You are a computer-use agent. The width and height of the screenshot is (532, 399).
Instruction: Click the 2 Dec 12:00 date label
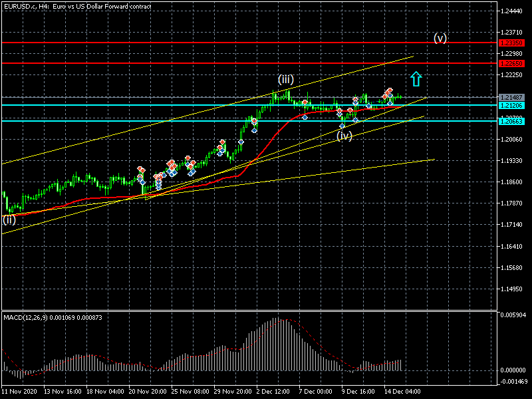click(x=273, y=392)
